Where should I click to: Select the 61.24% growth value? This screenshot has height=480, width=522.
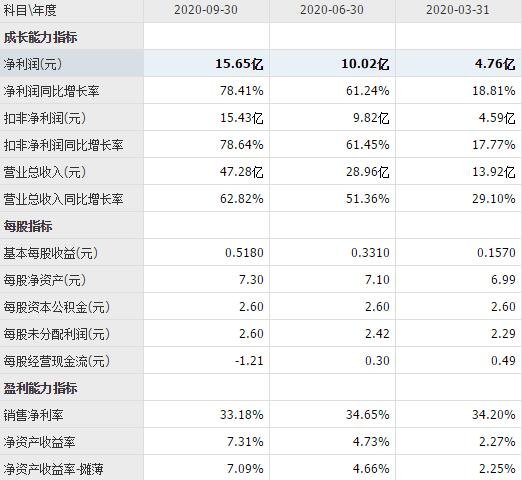click(x=368, y=91)
